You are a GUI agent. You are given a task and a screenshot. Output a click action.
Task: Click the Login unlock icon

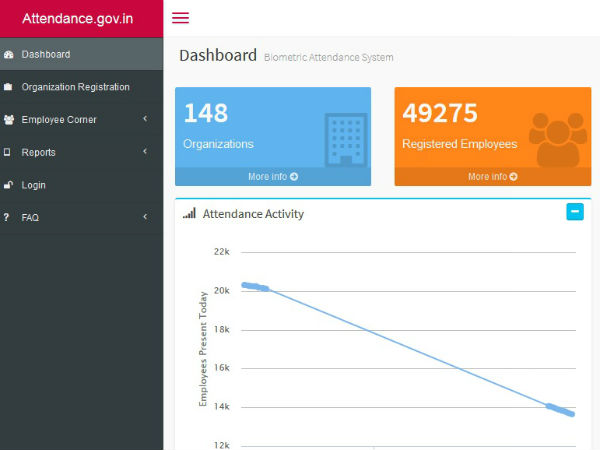pyautogui.click(x=9, y=185)
